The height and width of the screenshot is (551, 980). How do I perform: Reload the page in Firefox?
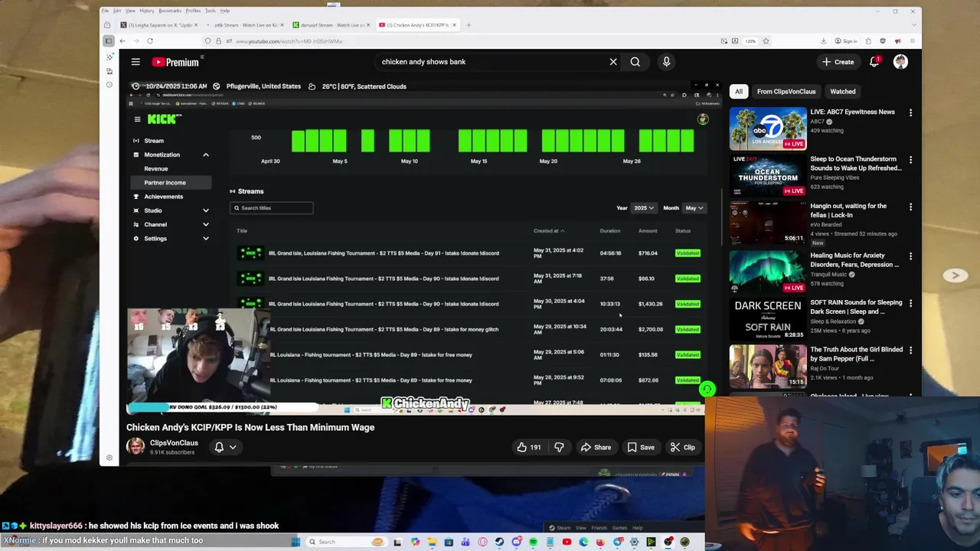click(x=150, y=41)
